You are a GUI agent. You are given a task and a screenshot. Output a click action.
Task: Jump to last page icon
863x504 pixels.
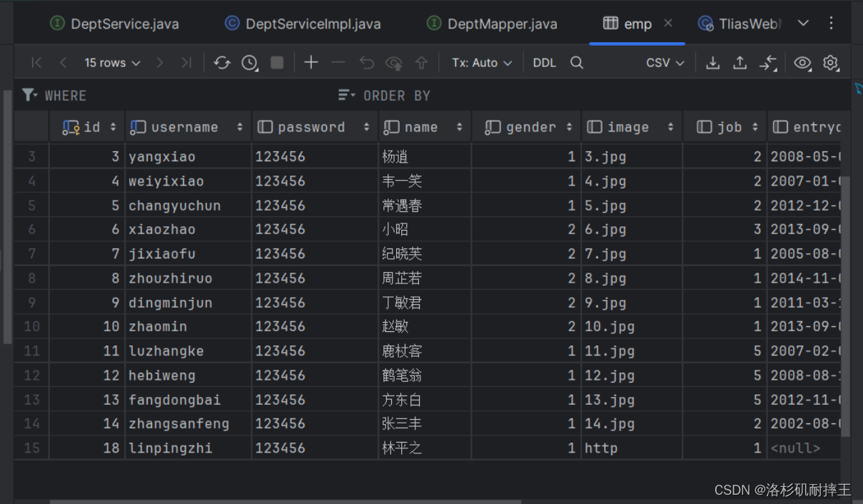point(186,63)
